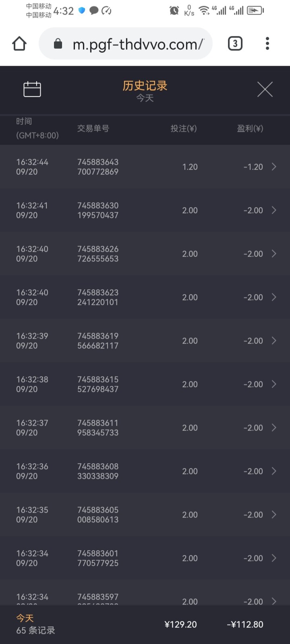Close the history records panel

click(x=265, y=89)
